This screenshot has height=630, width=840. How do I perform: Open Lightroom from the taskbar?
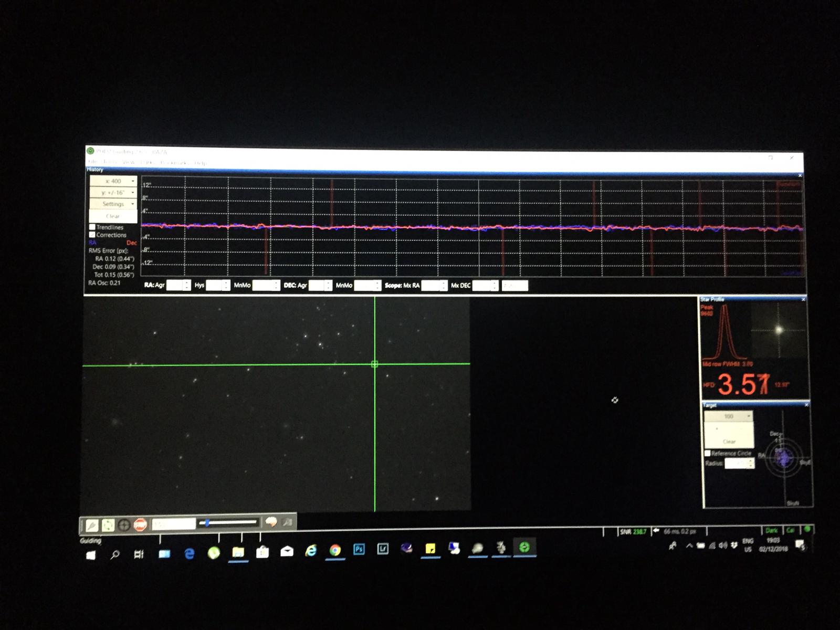click(x=383, y=549)
